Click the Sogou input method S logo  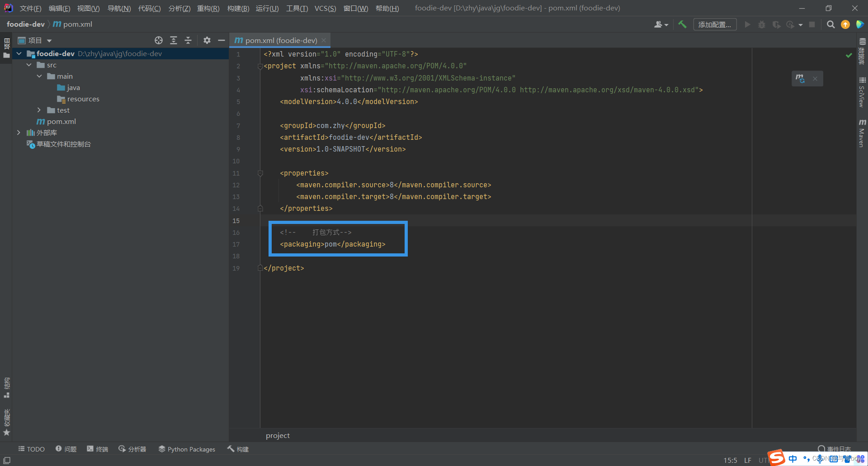click(777, 458)
